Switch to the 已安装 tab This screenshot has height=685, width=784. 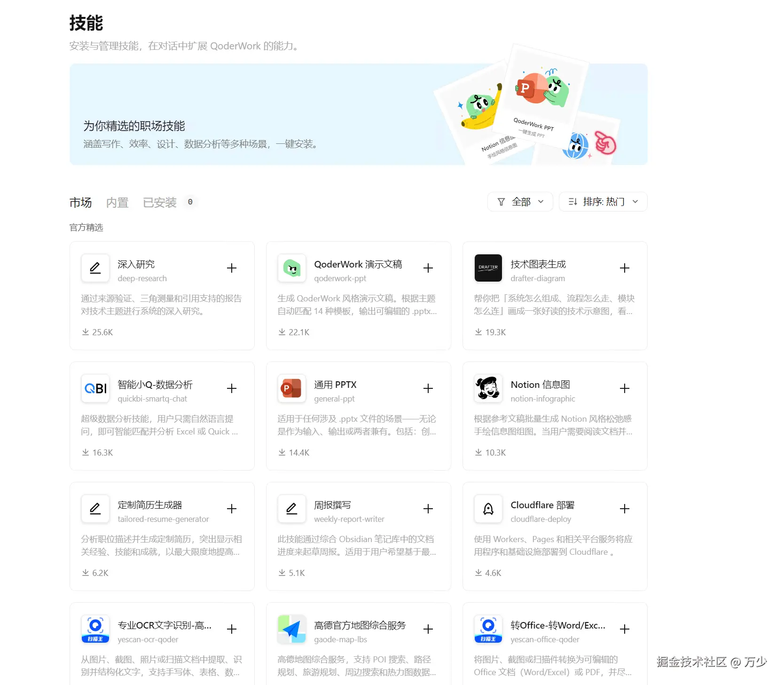pos(160,203)
